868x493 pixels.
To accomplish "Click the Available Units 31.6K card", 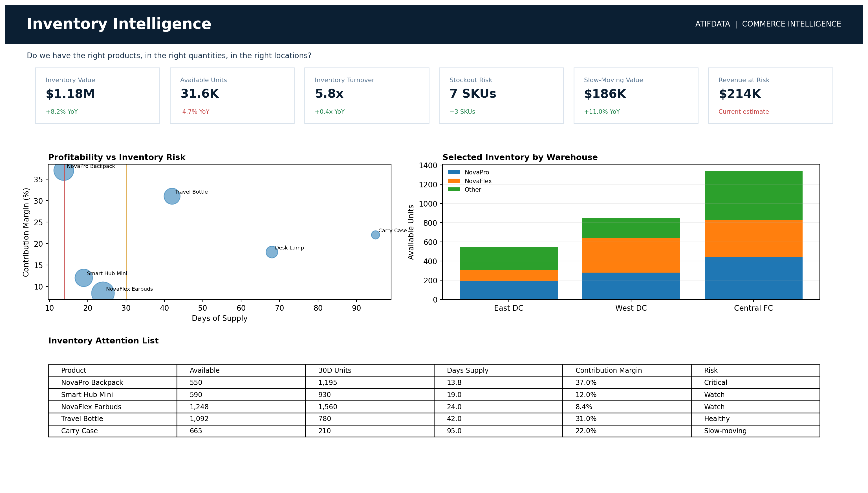I will (232, 95).
